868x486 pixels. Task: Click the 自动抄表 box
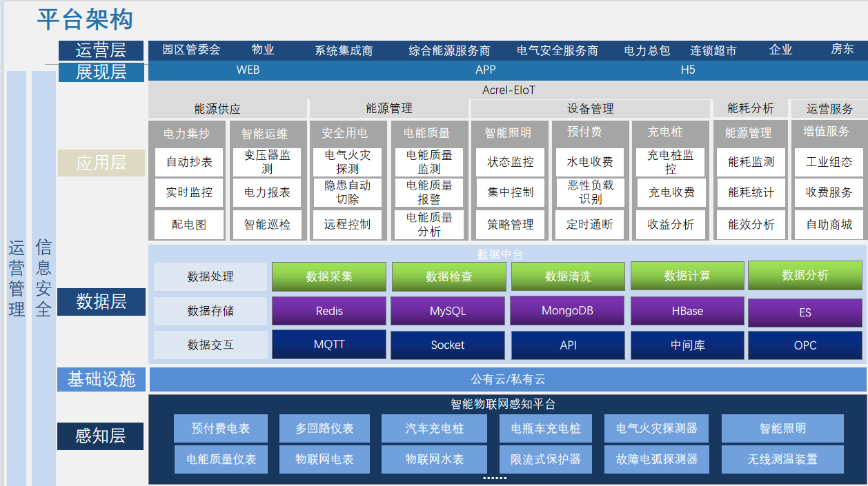pos(189,162)
